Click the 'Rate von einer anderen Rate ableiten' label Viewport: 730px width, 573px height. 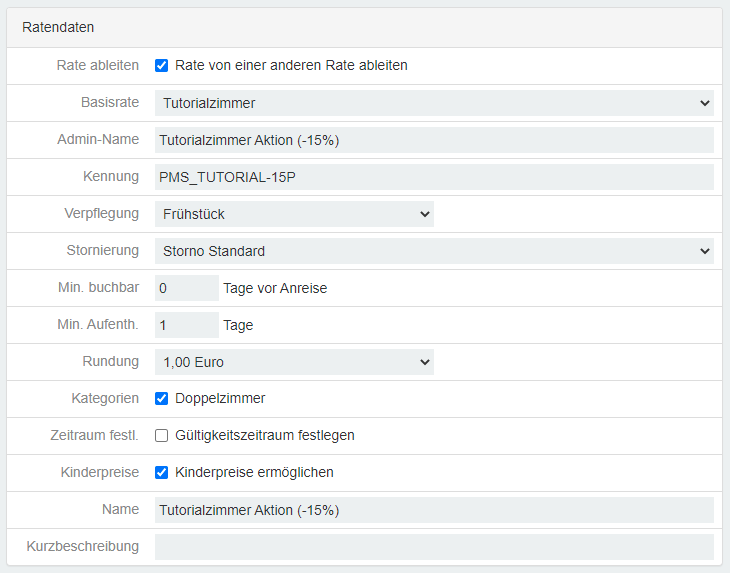291,66
